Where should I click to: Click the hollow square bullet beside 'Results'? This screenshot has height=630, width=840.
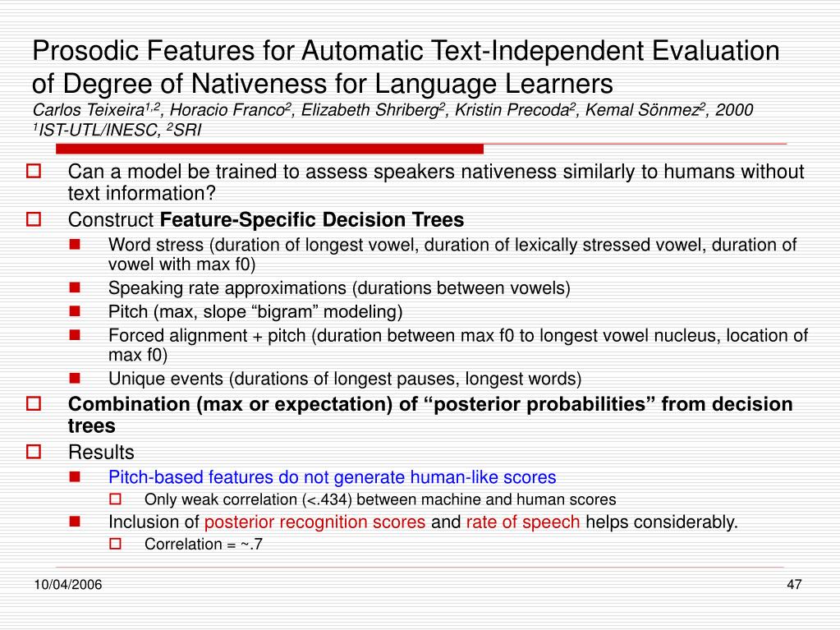tap(34, 452)
